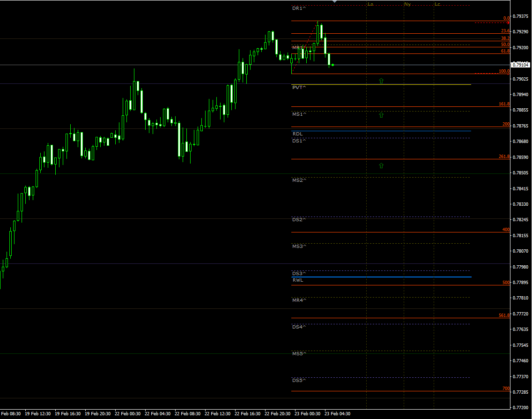Screen dimensions: 532x419
Task: Click the green up arrow below 261.8 level
Action: 381,166
